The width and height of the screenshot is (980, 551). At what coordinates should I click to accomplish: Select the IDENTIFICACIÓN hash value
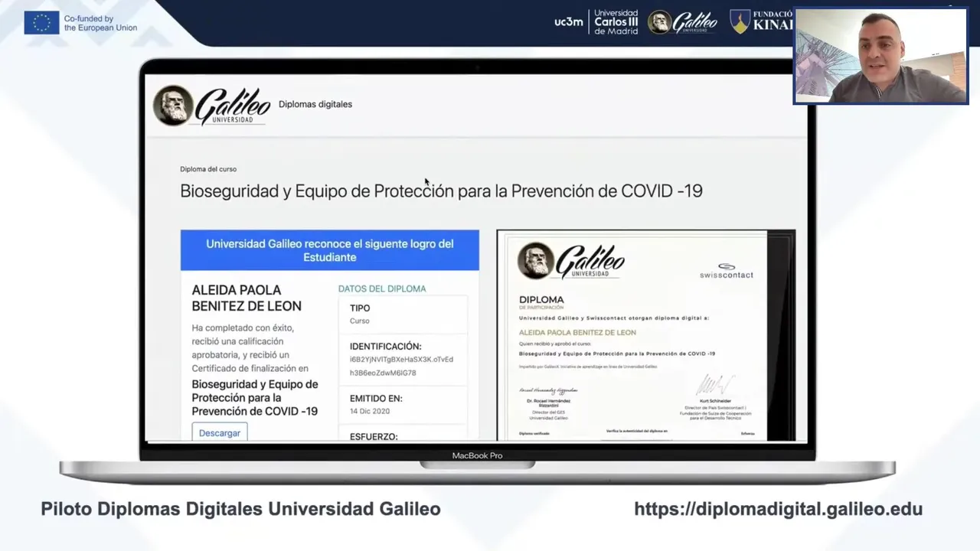point(402,366)
